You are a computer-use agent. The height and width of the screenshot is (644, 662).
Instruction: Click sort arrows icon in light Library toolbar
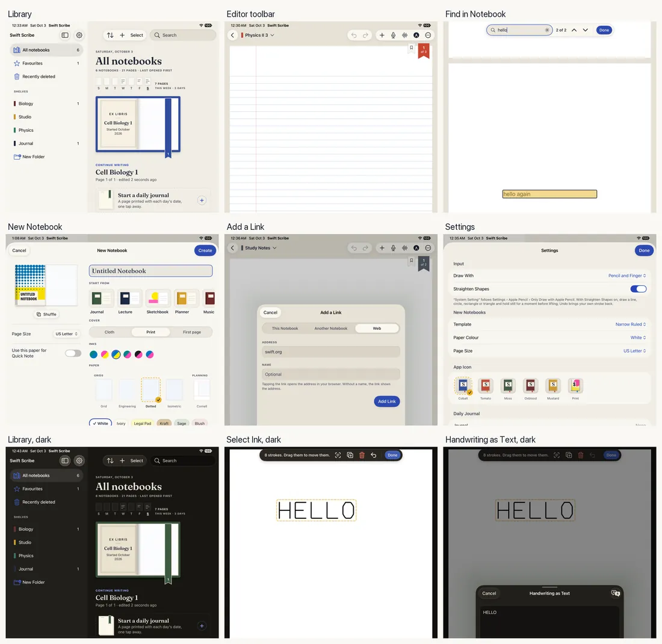coord(110,35)
